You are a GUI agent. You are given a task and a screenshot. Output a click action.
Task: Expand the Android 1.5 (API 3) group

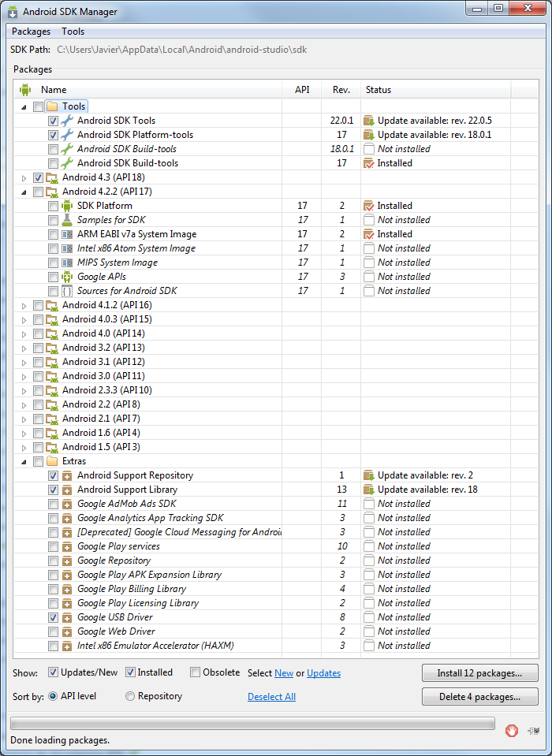(x=24, y=448)
